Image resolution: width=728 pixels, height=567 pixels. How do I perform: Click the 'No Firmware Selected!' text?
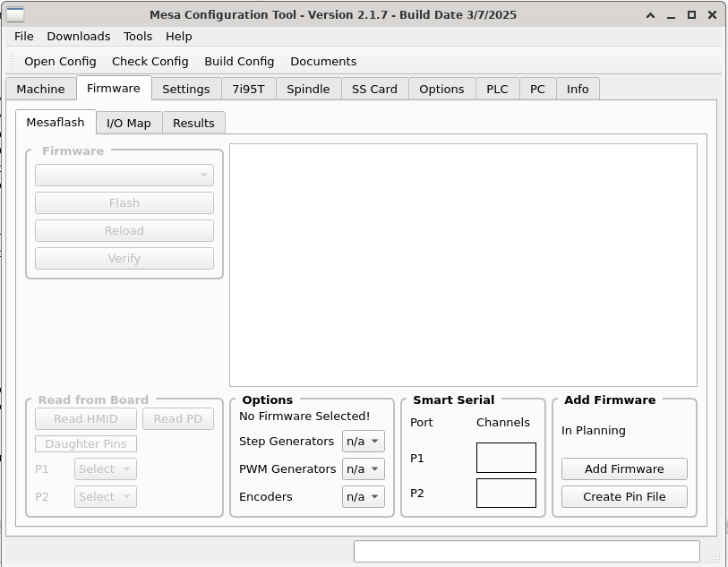[304, 417]
